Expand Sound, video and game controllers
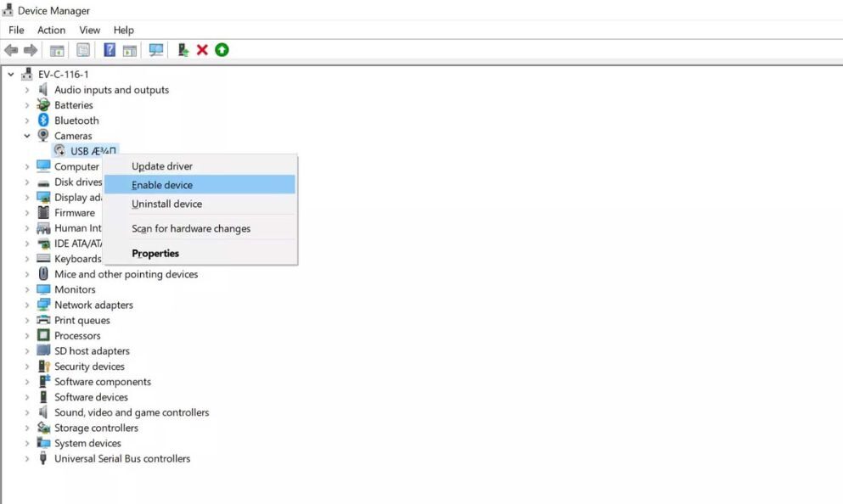 tap(27, 413)
